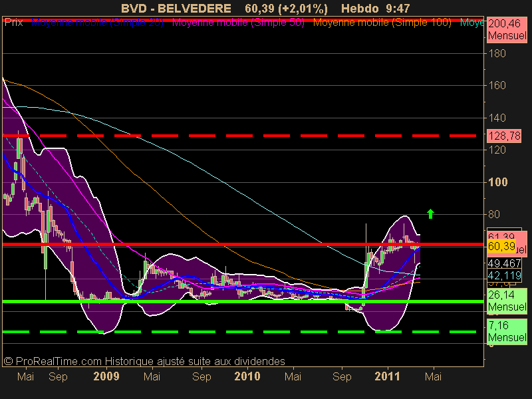Click the 49,467 moving average value label

tap(504, 263)
